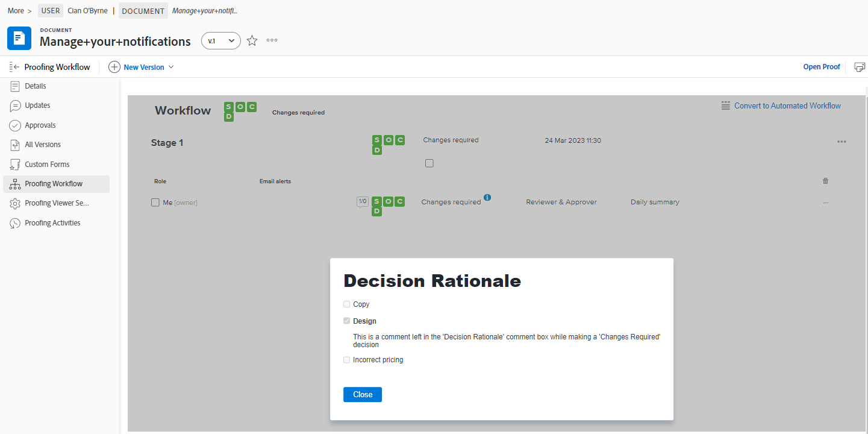This screenshot has width=868, height=434.
Task: Open the Approvals section in sidebar
Action: [40, 125]
